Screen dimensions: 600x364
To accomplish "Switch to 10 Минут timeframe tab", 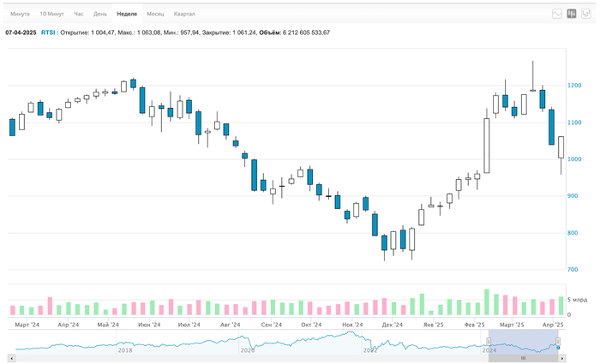I will coord(51,15).
